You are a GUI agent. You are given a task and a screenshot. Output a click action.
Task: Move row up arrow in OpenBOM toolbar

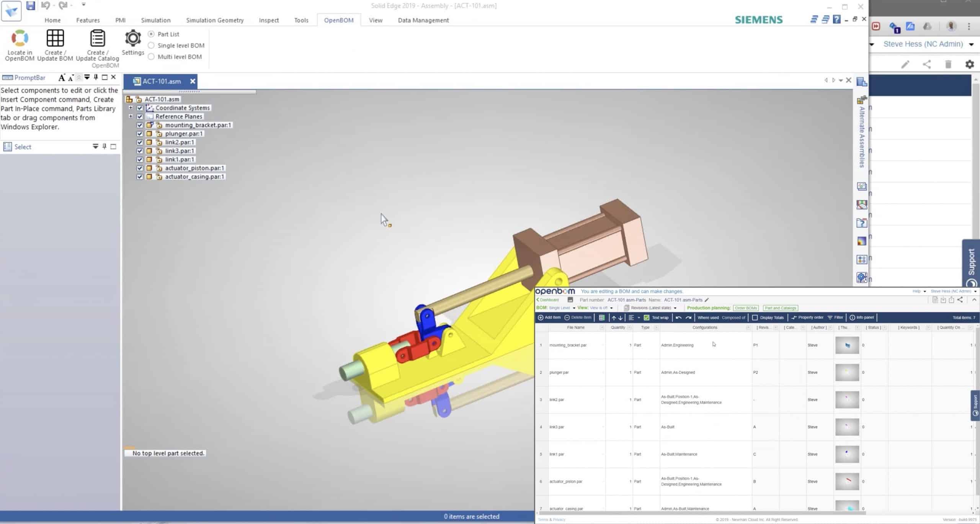(614, 318)
